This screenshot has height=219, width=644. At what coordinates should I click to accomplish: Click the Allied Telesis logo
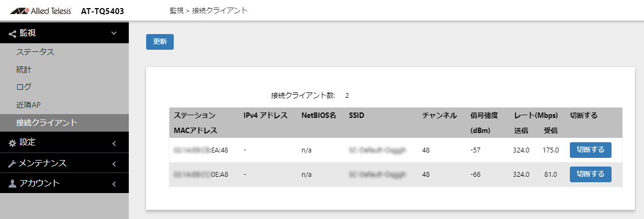pos(40,11)
